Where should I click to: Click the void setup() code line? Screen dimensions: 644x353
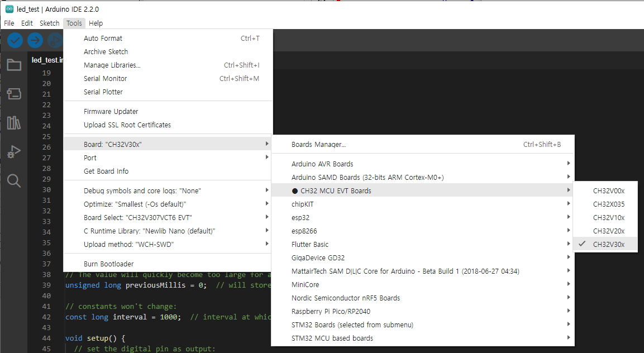(96, 338)
